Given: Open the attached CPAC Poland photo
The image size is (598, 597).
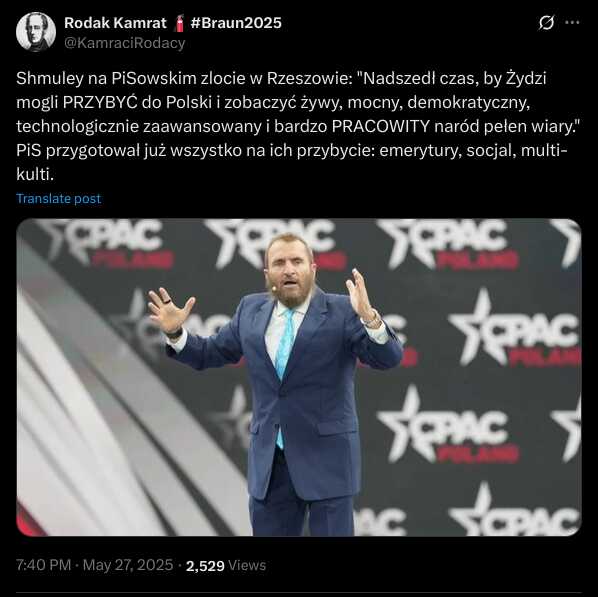Looking at the screenshot, I should click(299, 377).
